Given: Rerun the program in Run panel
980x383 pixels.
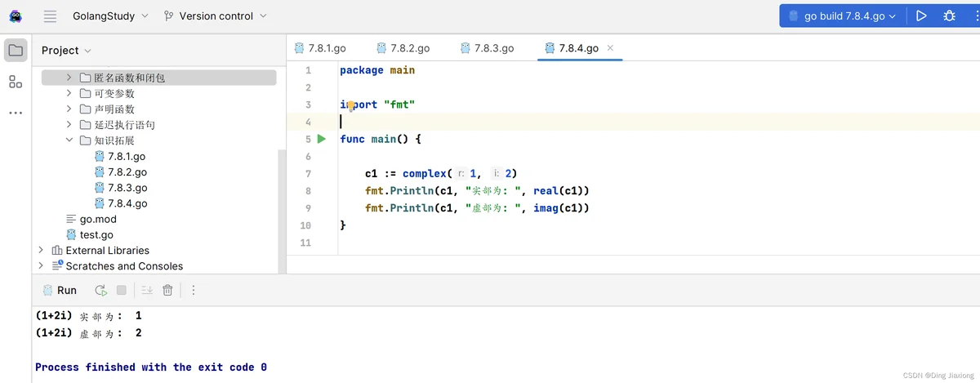Looking at the screenshot, I should (x=100, y=290).
